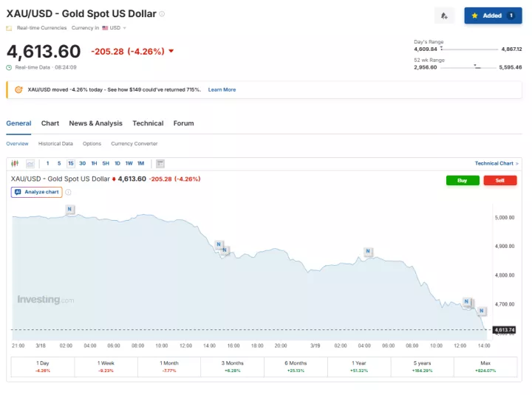Click info icon beside Gold Spot title
Viewport: 532px width, 395px height.
[x=163, y=14]
